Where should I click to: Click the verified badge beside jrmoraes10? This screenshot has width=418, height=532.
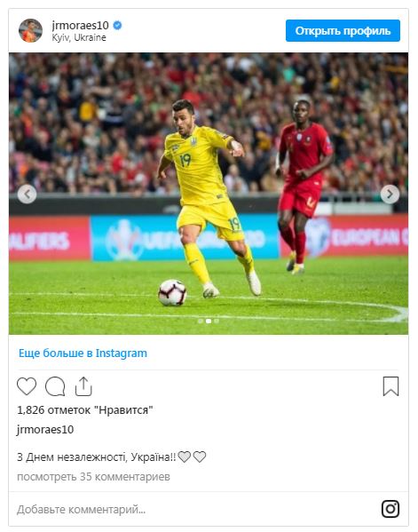[x=117, y=26]
